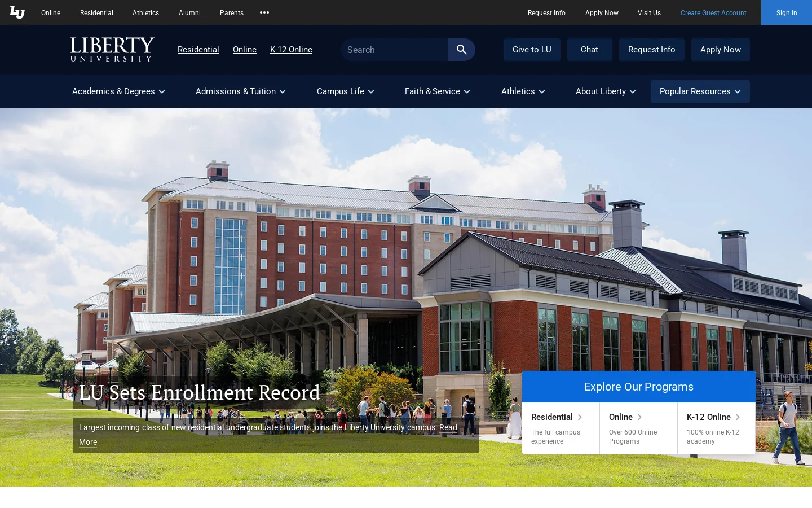Click header Apply Now button

click(721, 50)
